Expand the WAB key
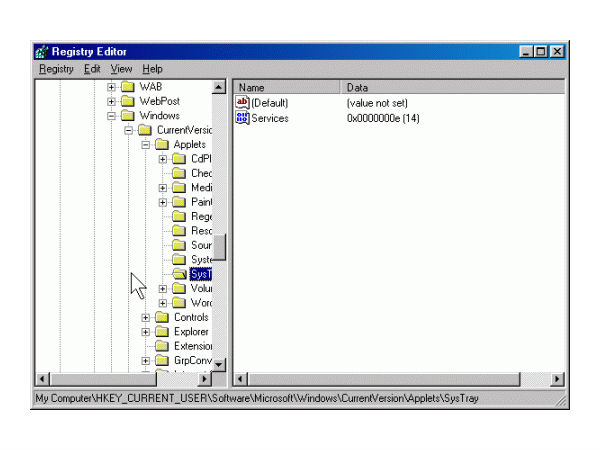The width and height of the screenshot is (600, 450). click(111, 87)
